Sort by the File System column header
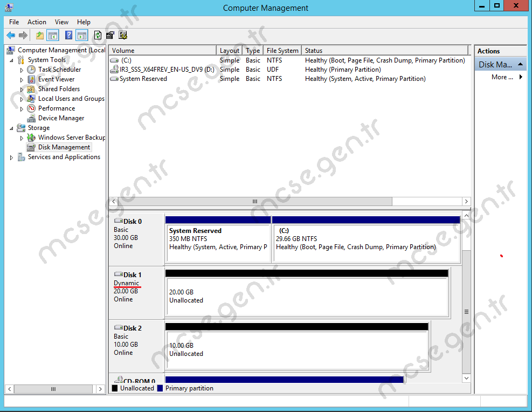This screenshot has width=532, height=412. coord(282,51)
